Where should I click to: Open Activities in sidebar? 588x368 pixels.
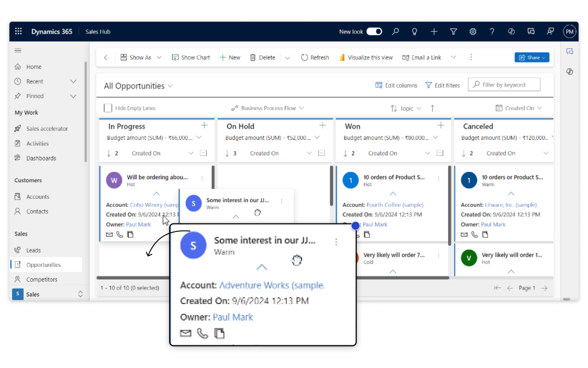pyautogui.click(x=37, y=143)
